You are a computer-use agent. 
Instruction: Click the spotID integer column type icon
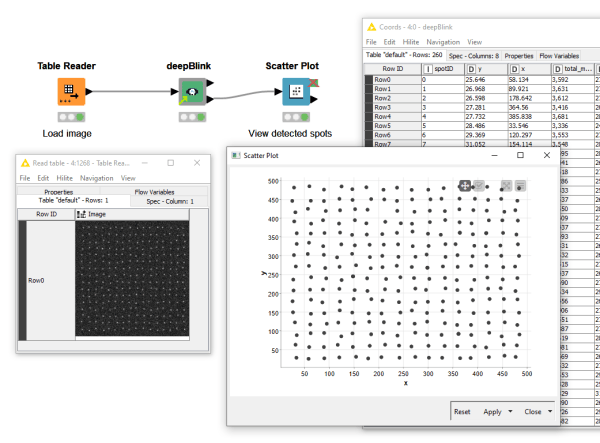[428, 69]
